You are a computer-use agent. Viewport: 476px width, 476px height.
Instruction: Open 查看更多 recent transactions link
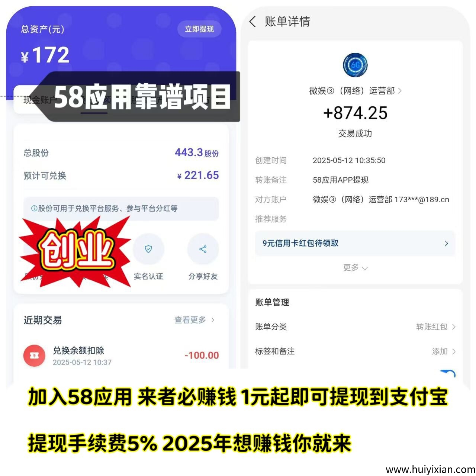pos(194,320)
